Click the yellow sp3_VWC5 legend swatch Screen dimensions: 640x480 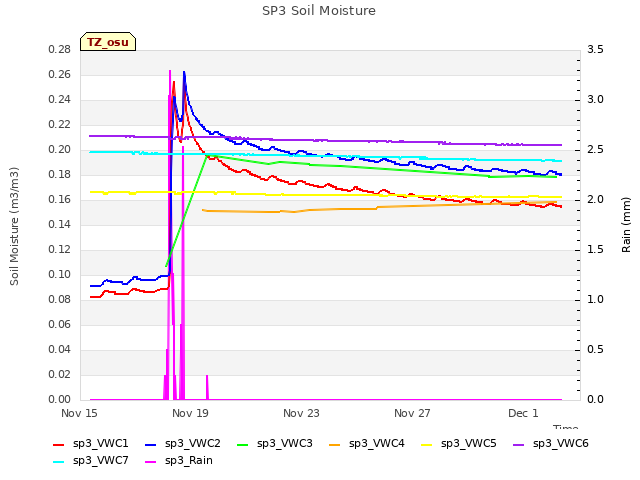tap(427, 444)
